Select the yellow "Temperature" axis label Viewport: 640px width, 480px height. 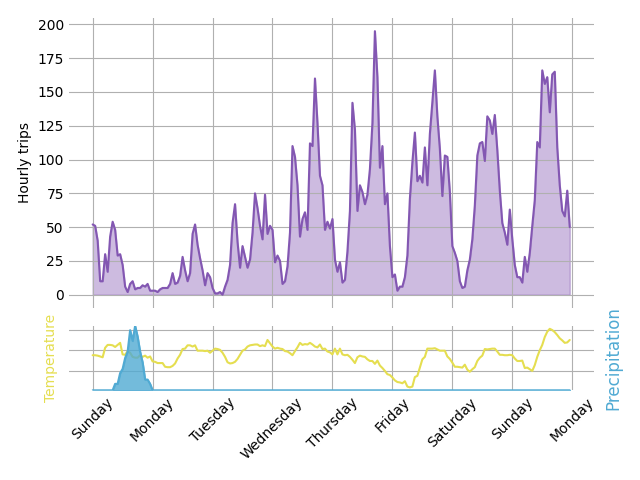50,358
